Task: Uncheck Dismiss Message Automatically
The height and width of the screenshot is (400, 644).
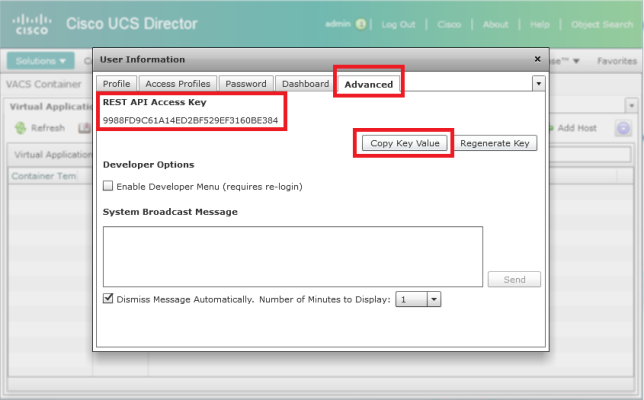Action: pos(109,298)
